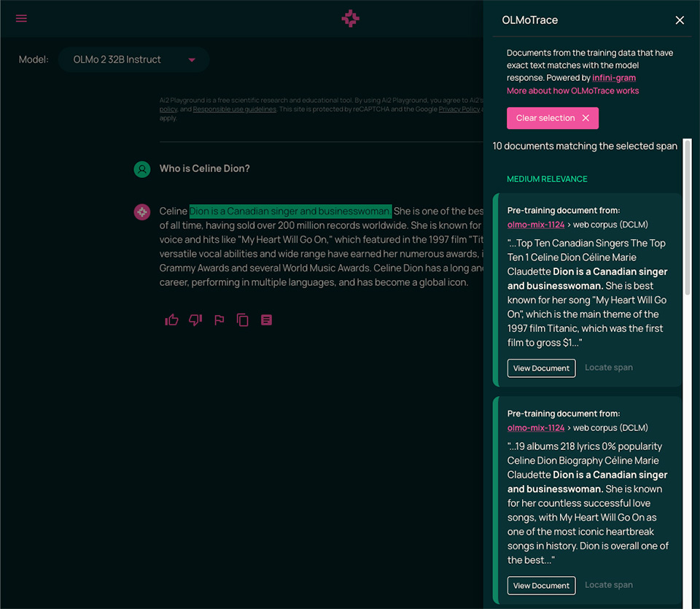Open olmo-mix-1124 link in Top Ten card
Image resolution: width=700 pixels, height=609 pixels.
pyautogui.click(x=536, y=225)
